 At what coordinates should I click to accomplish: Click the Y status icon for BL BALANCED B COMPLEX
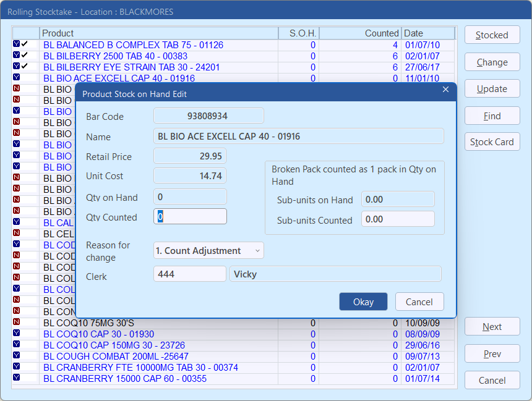16,44
